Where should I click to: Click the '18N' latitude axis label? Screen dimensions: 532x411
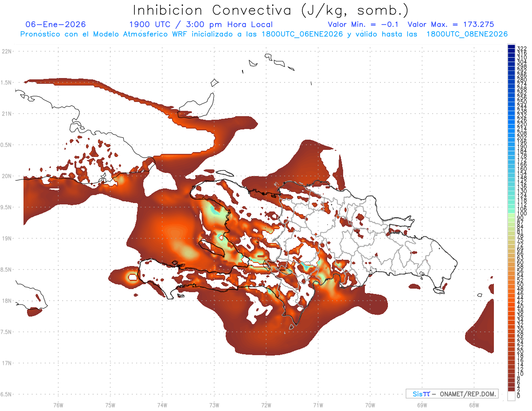(7, 301)
